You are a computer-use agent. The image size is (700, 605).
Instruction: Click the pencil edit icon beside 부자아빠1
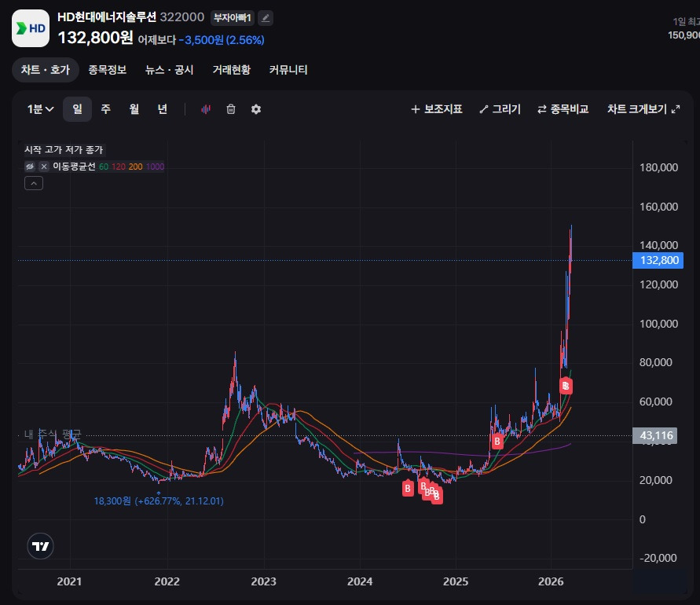(x=266, y=18)
